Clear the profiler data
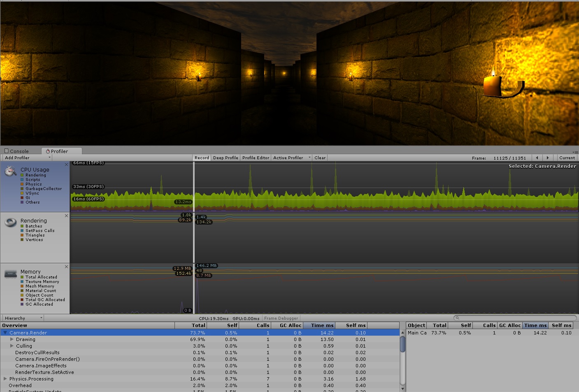The height and width of the screenshot is (392, 579). pos(320,158)
